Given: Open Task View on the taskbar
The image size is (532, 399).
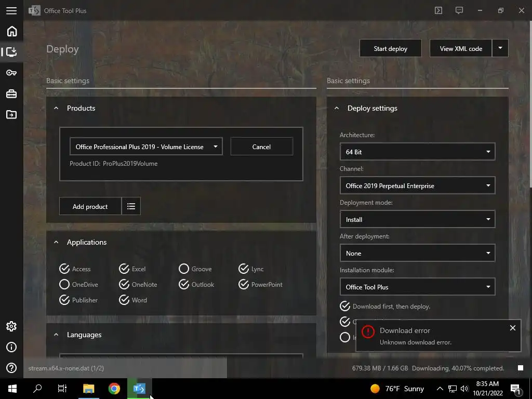Looking at the screenshot, I should [x=62, y=389].
